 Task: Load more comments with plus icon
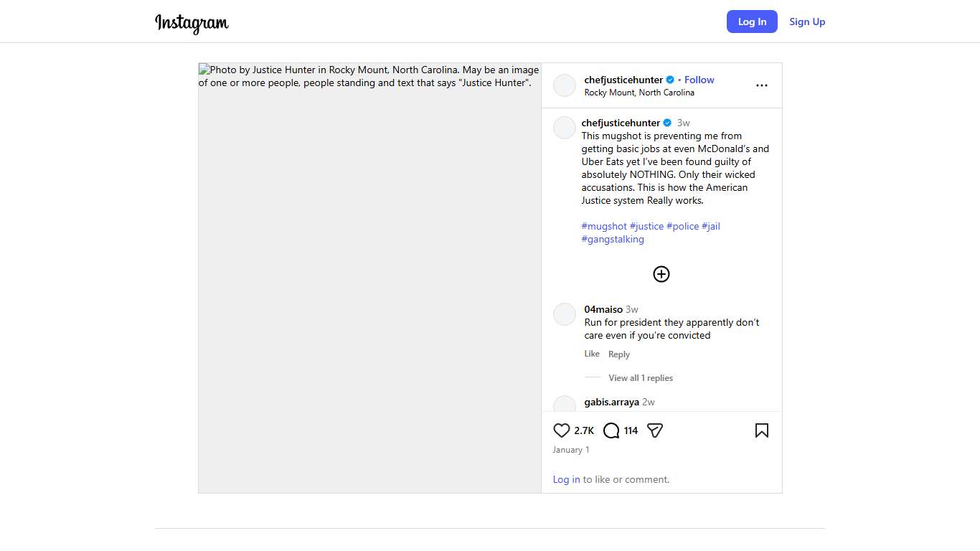pos(661,274)
